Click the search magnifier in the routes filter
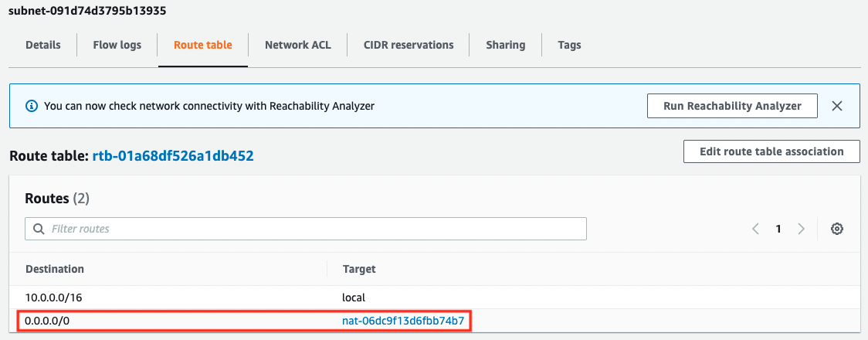The width and height of the screenshot is (868, 340). click(39, 229)
